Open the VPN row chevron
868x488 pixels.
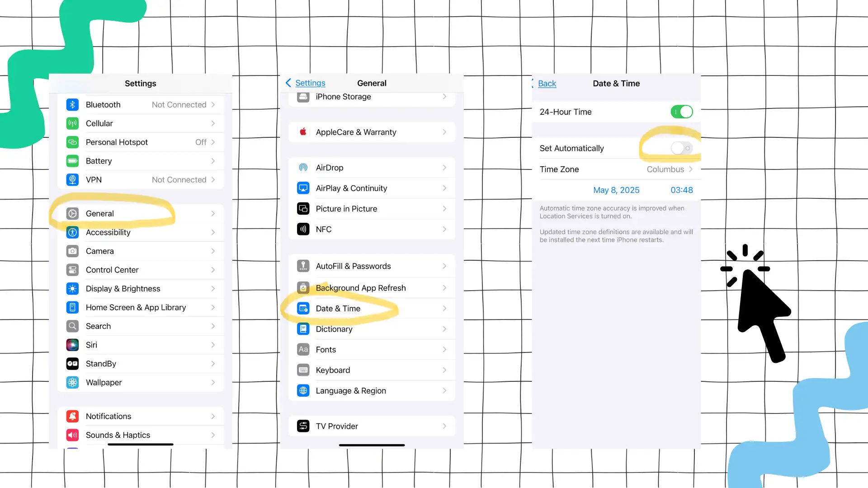pyautogui.click(x=213, y=180)
